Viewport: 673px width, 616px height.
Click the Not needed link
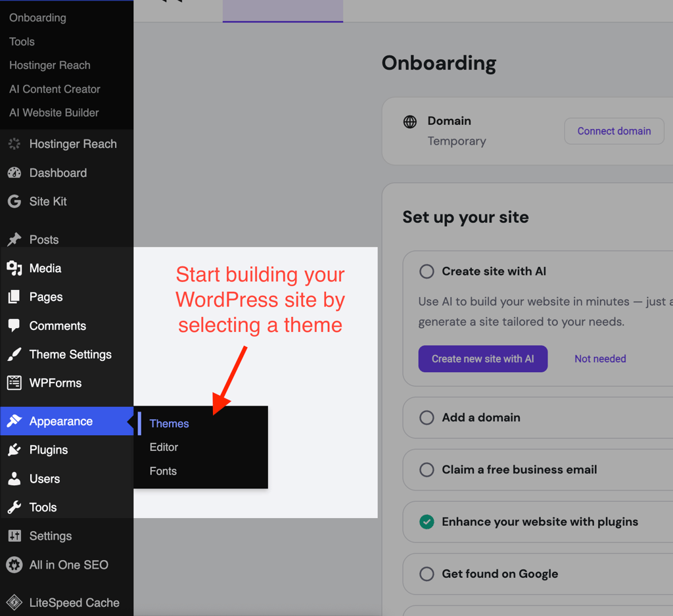click(x=600, y=359)
